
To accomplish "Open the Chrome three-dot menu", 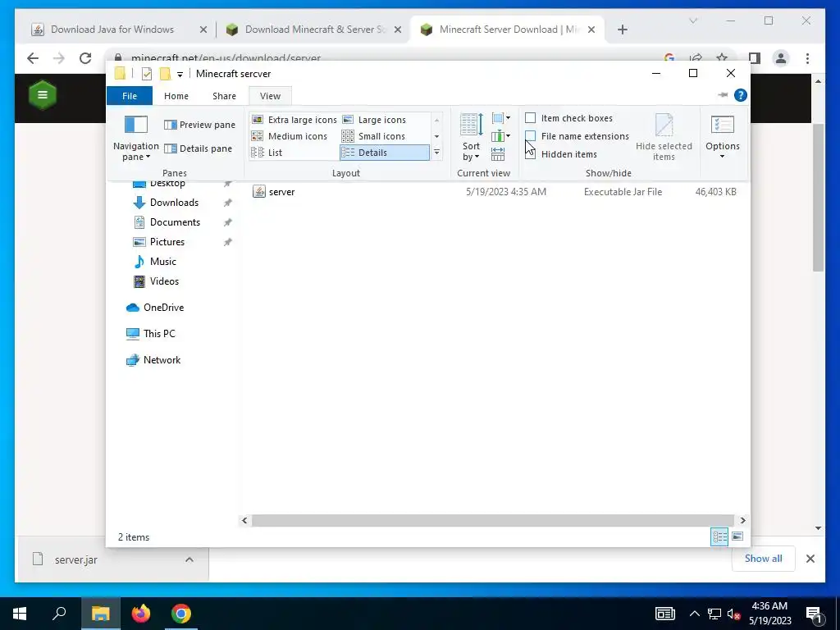I will click(x=807, y=58).
